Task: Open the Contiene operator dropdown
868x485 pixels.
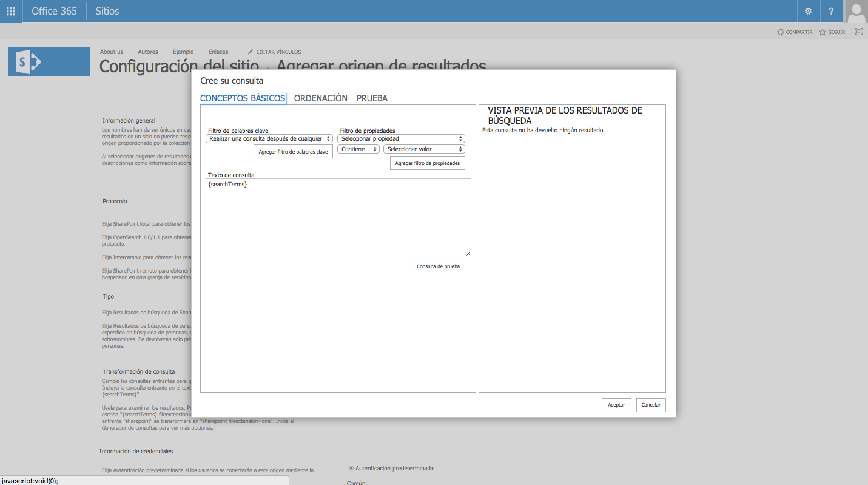Action: pyautogui.click(x=358, y=149)
